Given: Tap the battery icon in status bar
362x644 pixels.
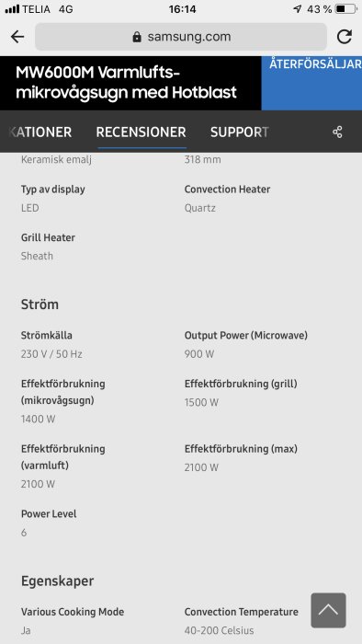Looking at the screenshot, I should [345, 9].
